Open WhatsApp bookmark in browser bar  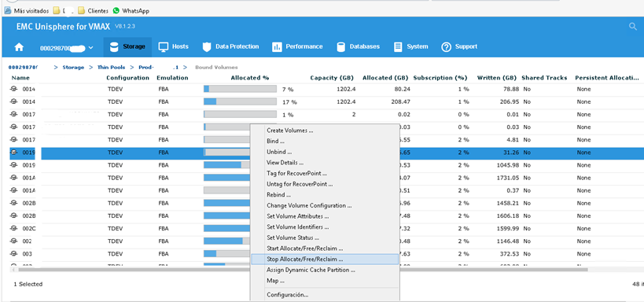coord(131,11)
